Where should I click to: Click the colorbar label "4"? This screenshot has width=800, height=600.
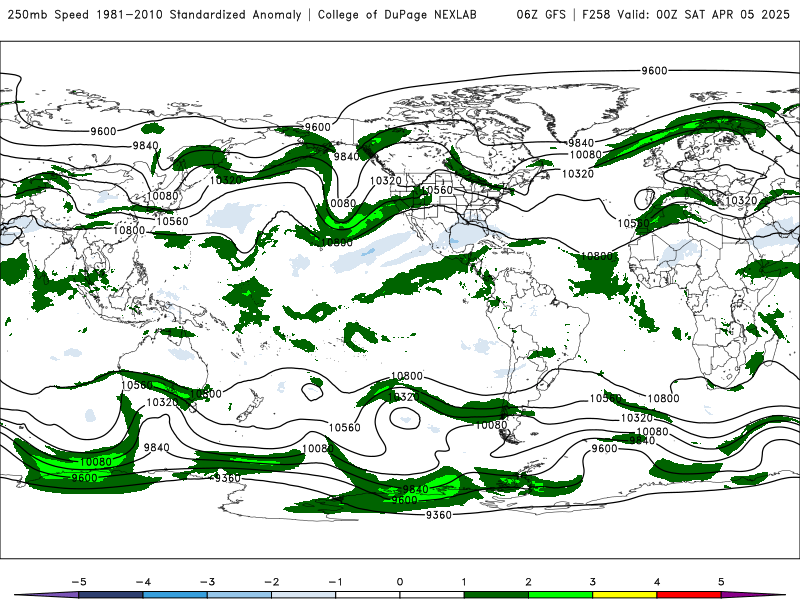(657, 582)
